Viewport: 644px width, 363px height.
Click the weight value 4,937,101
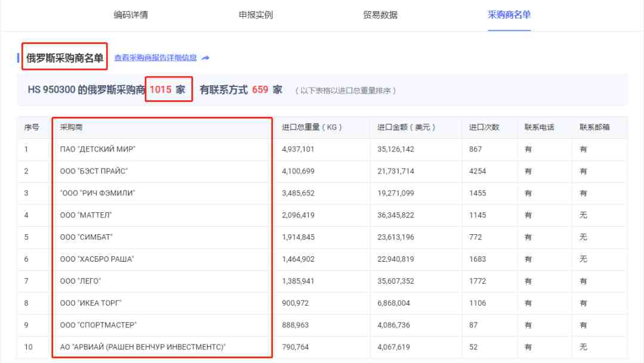coord(298,149)
